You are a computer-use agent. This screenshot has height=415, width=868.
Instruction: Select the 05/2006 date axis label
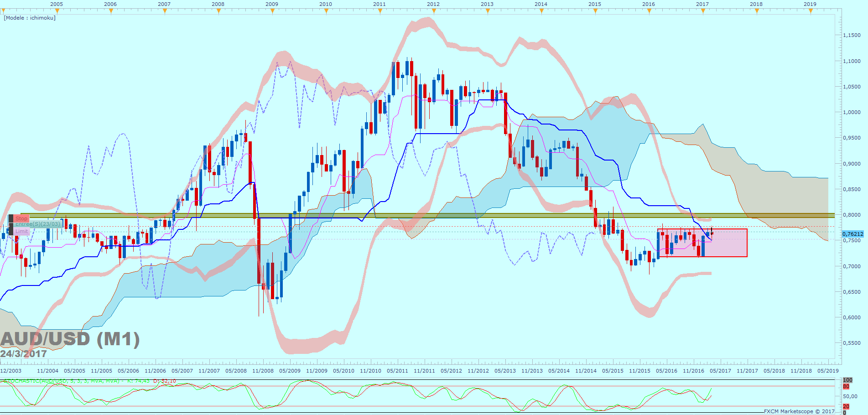click(x=128, y=371)
